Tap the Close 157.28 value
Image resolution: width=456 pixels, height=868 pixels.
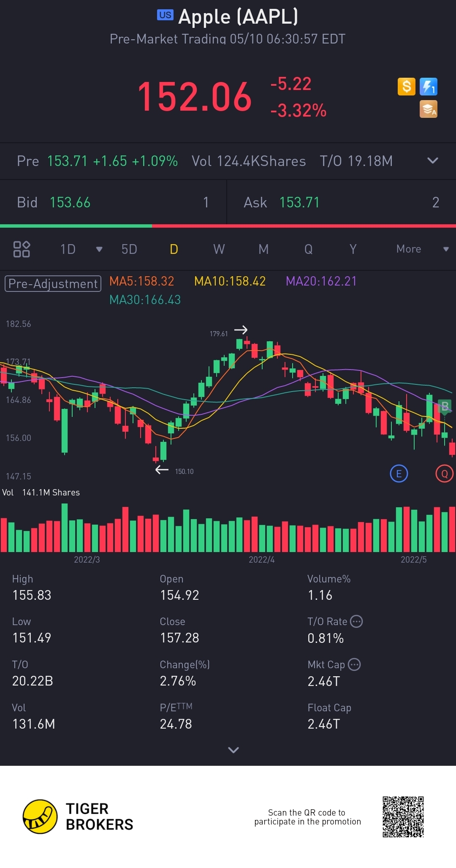pos(179,638)
